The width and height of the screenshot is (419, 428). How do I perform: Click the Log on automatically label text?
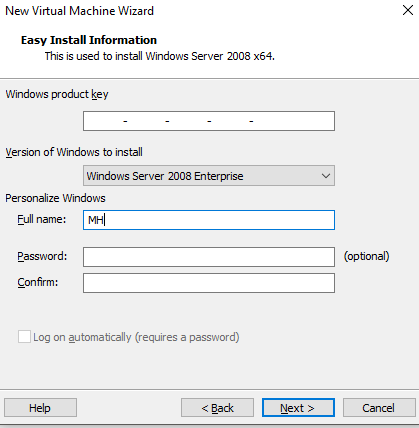[136, 337]
